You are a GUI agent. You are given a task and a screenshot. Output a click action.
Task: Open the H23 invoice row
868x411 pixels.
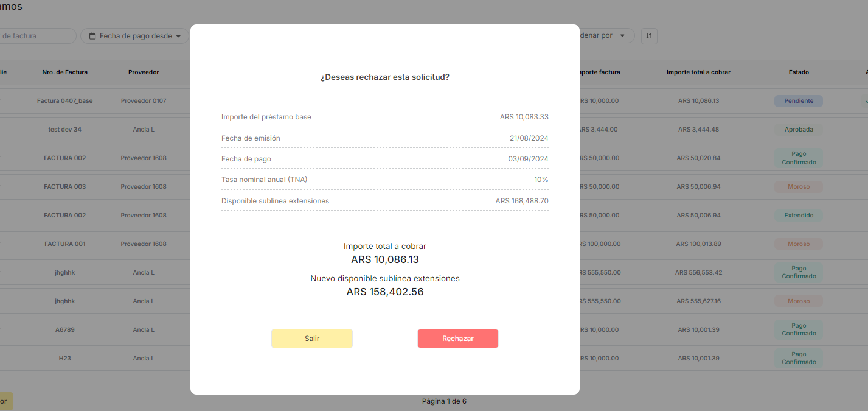(x=64, y=359)
